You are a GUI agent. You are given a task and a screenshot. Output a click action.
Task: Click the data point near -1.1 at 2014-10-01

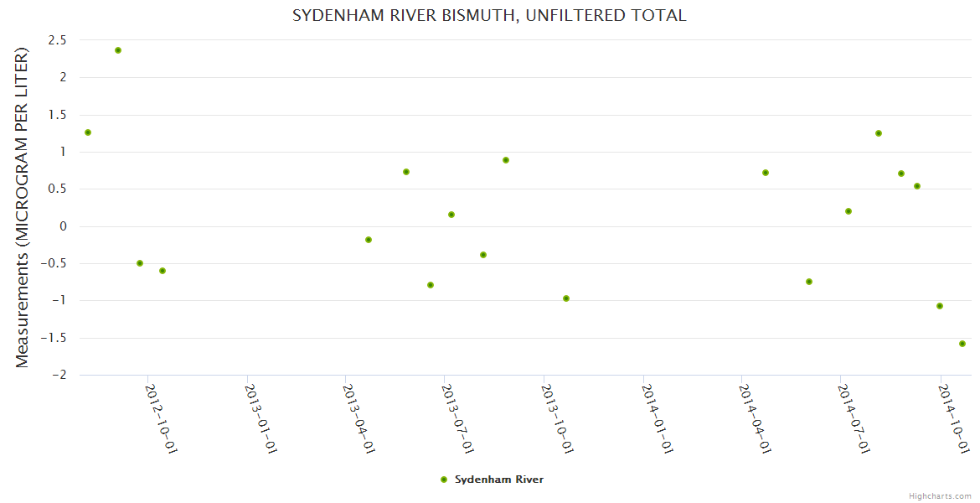[940, 306]
